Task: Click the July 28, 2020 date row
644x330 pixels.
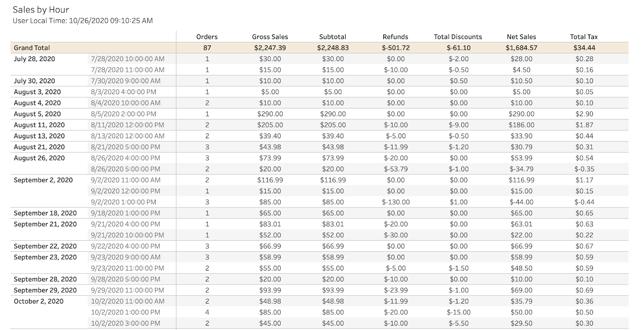Action: [x=34, y=59]
